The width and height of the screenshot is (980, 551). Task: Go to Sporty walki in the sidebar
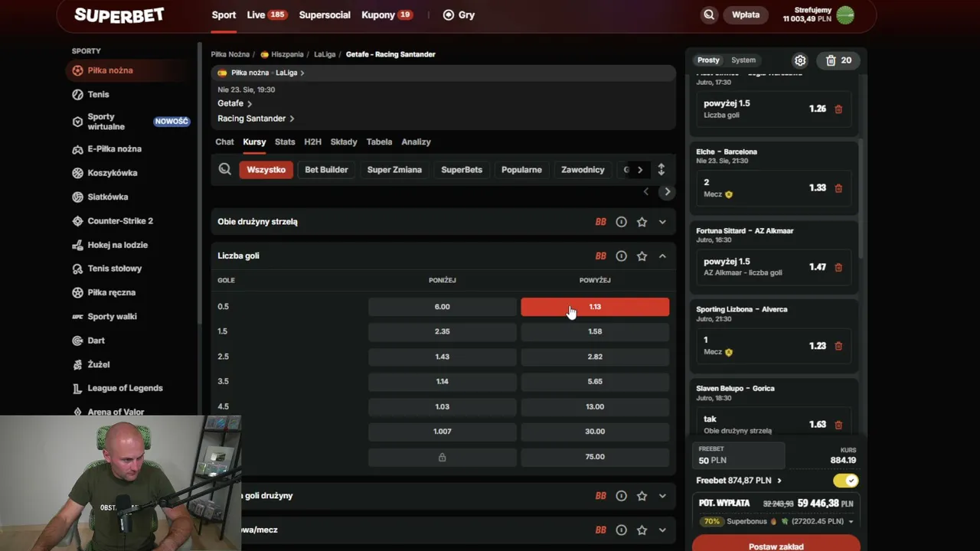click(112, 317)
